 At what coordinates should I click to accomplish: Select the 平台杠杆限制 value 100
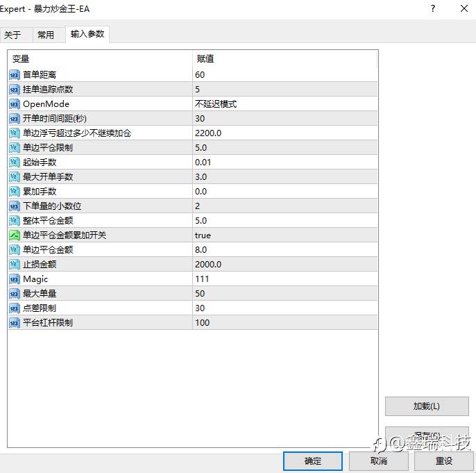(x=285, y=322)
